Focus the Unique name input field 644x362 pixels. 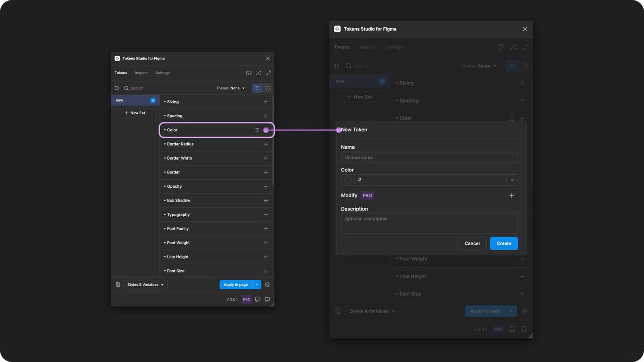[x=429, y=158]
